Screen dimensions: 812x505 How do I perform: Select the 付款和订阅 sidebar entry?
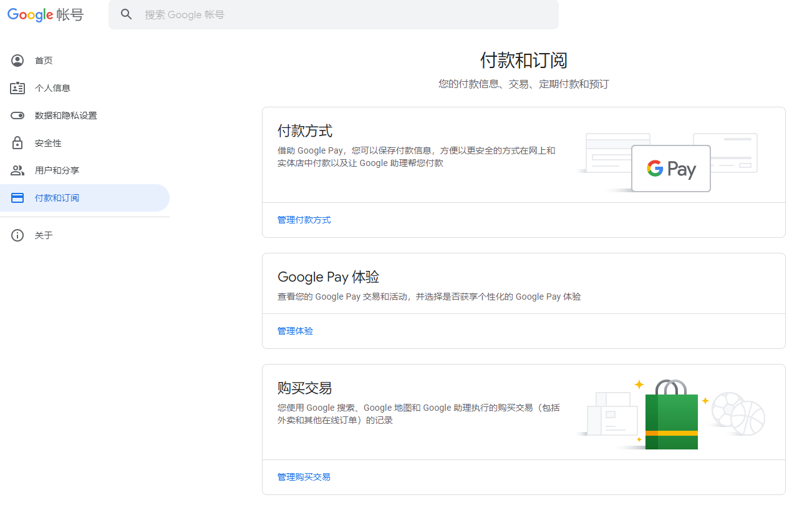[85, 198]
